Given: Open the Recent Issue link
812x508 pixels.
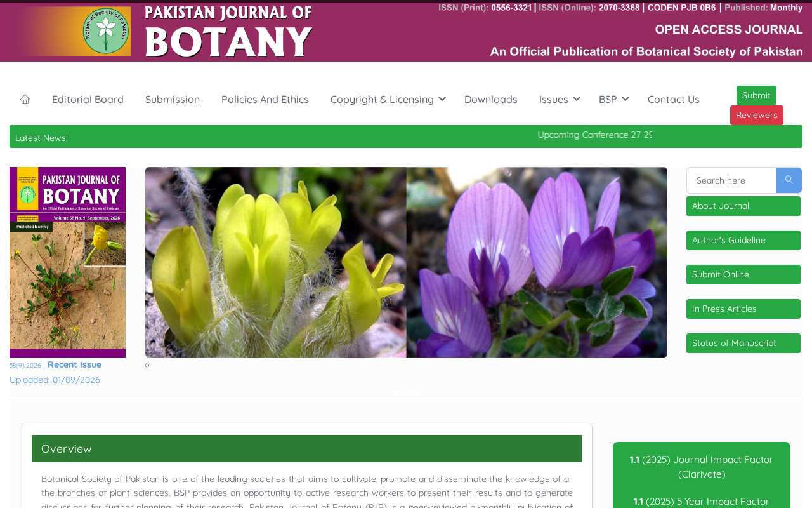Looking at the screenshot, I should click(74, 364).
